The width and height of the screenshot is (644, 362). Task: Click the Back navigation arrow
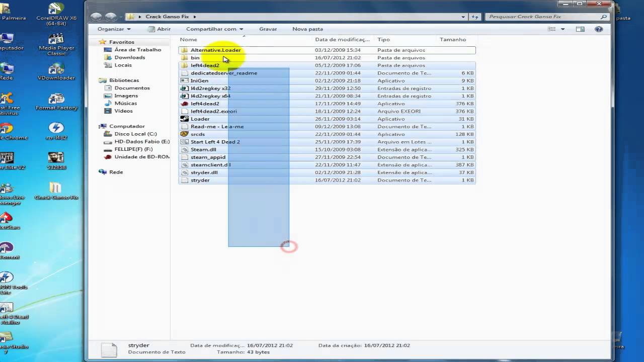96,17
